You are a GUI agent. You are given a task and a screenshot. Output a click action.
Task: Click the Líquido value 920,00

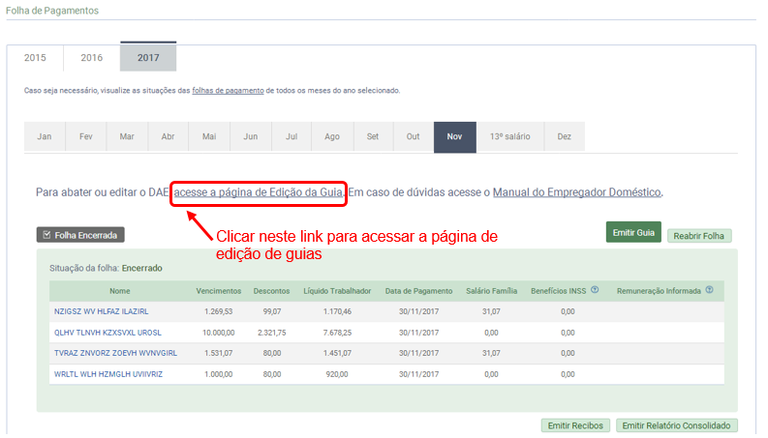click(337, 374)
